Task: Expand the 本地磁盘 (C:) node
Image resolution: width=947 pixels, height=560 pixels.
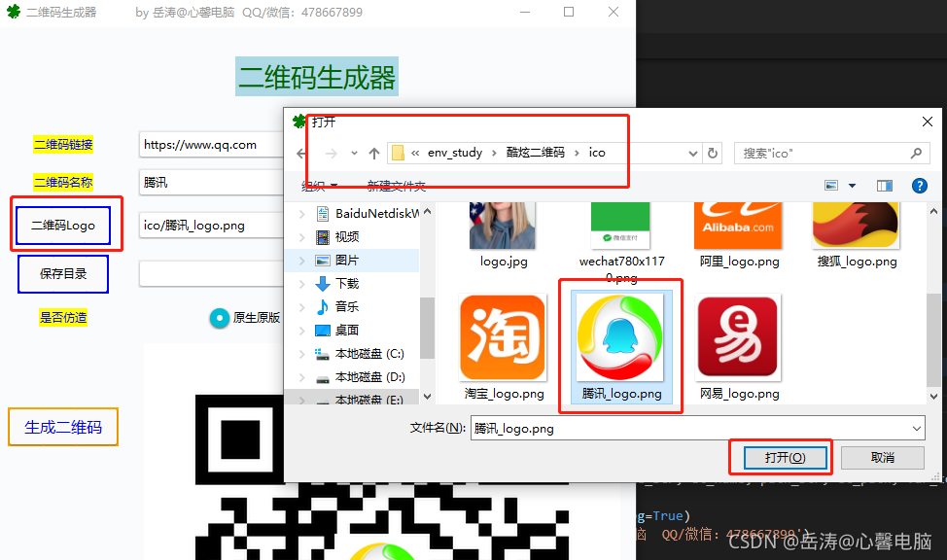Action: pos(302,353)
